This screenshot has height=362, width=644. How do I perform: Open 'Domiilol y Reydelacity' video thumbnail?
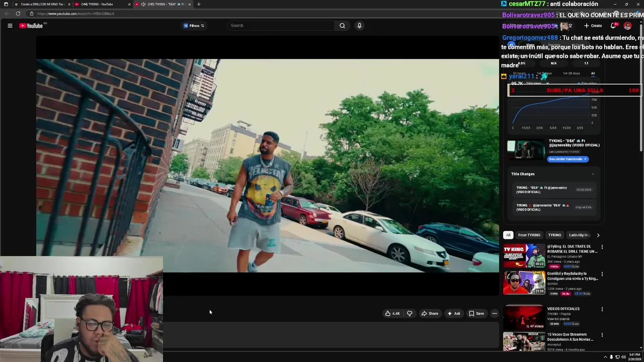click(x=524, y=283)
